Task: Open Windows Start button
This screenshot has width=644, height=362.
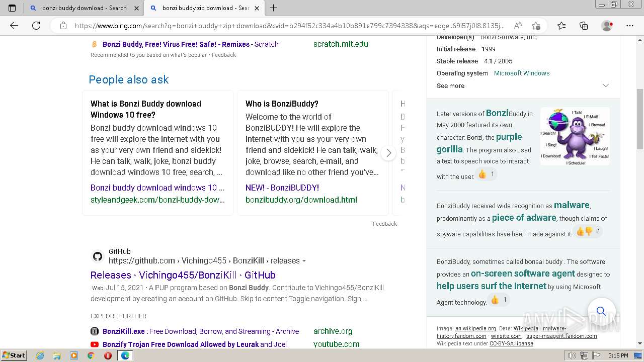Action: 14,355
